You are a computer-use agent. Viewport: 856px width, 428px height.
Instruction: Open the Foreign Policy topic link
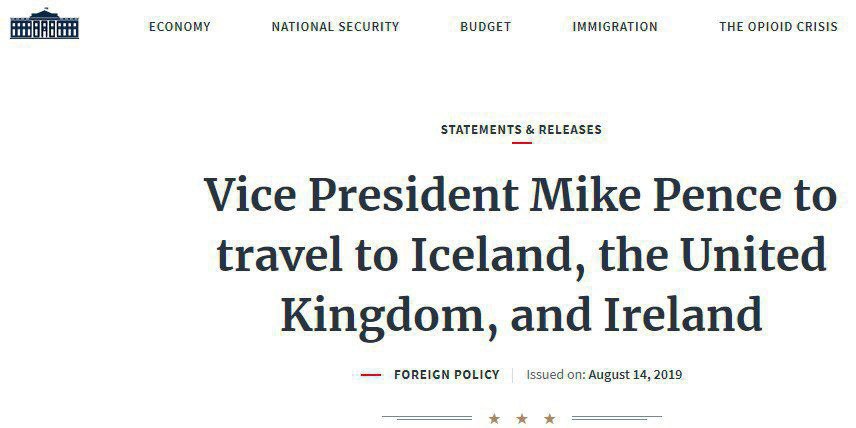click(446, 375)
